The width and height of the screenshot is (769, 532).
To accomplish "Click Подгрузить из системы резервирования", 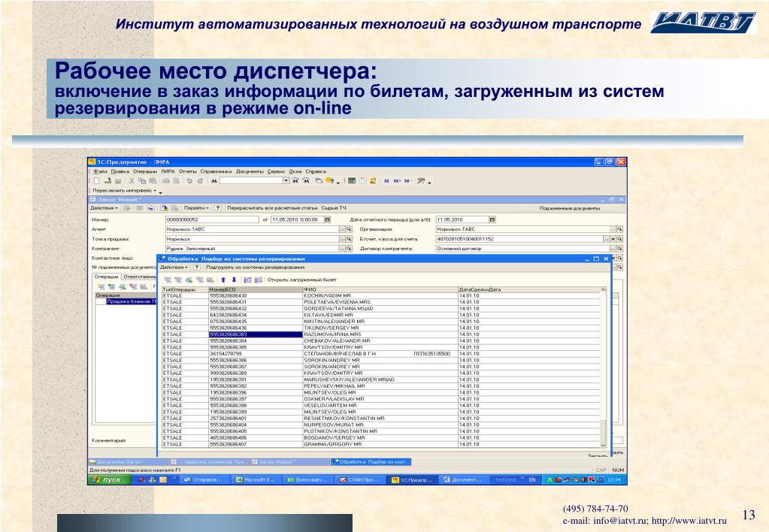I will coord(255,268).
